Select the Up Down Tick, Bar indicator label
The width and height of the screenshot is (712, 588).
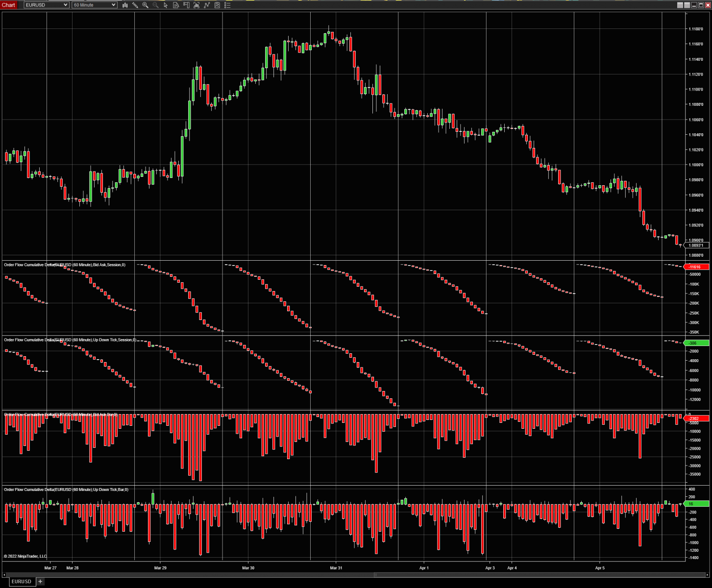[x=66, y=490]
